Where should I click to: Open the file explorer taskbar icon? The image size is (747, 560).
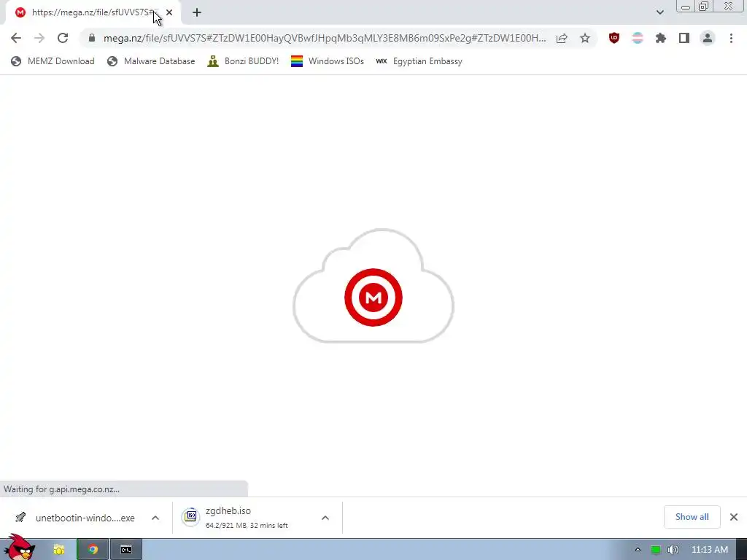coord(58,550)
